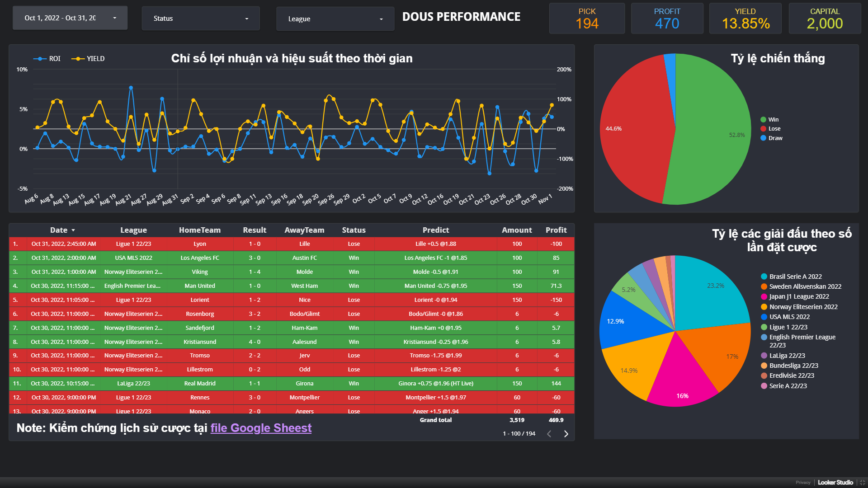Go to next table page arrow
Image resolution: width=868 pixels, height=488 pixels.
click(566, 434)
